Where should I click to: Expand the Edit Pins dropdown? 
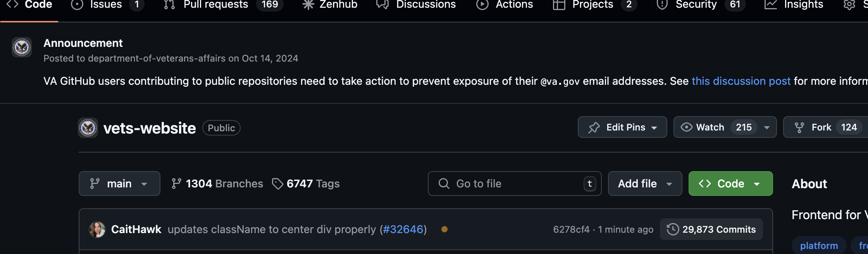(x=622, y=127)
